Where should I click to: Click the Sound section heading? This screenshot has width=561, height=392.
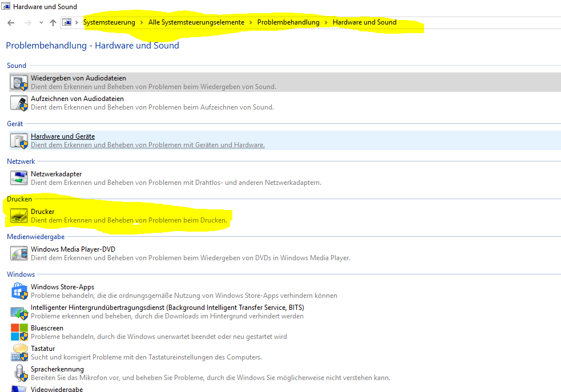[17, 66]
